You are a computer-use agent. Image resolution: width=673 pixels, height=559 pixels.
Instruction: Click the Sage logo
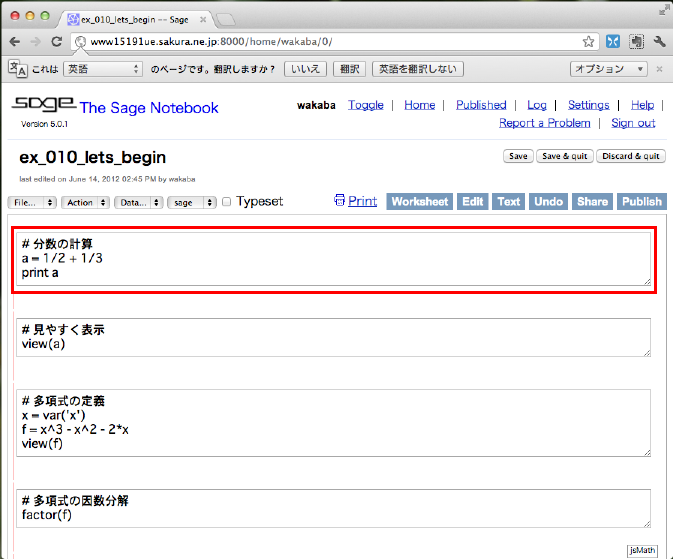tap(42, 106)
